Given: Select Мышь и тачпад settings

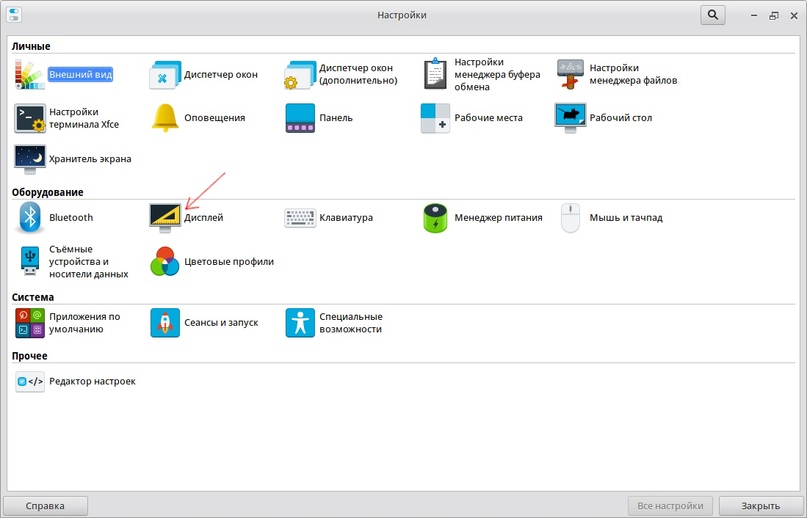Looking at the screenshot, I should [570, 217].
